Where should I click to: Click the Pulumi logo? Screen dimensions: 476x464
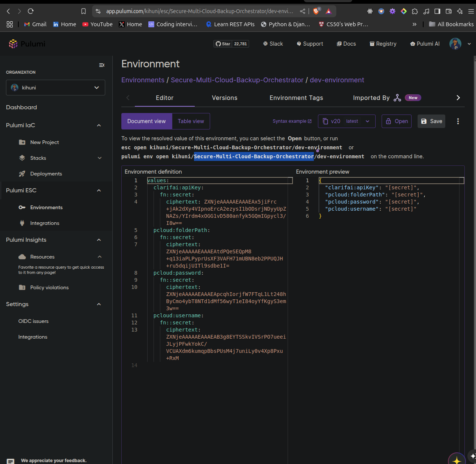27,44
